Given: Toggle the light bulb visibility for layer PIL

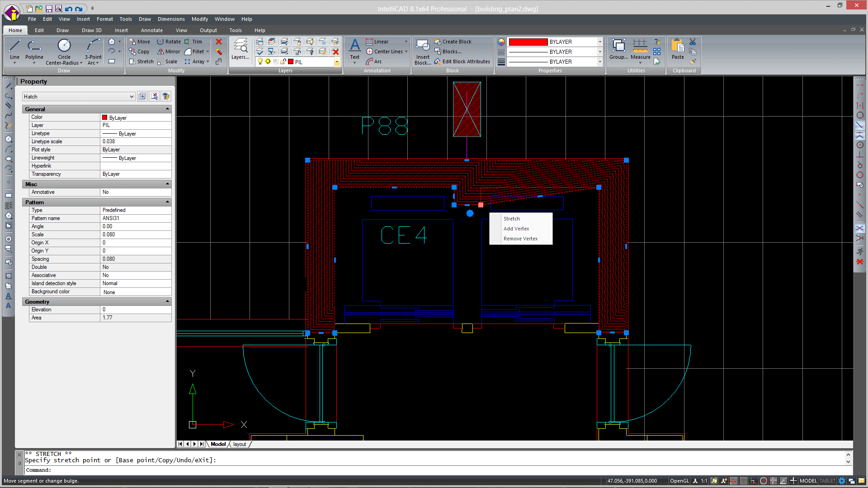Looking at the screenshot, I should point(259,62).
